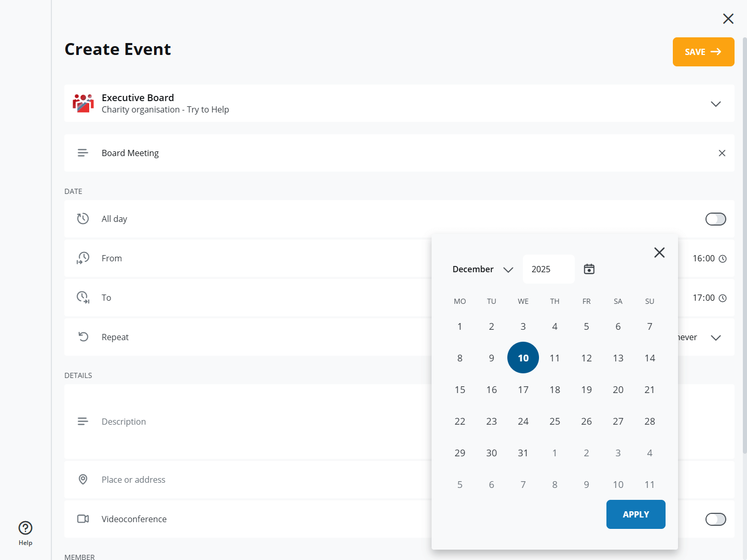Close the date picker popup
747x560 pixels.
pyautogui.click(x=659, y=253)
